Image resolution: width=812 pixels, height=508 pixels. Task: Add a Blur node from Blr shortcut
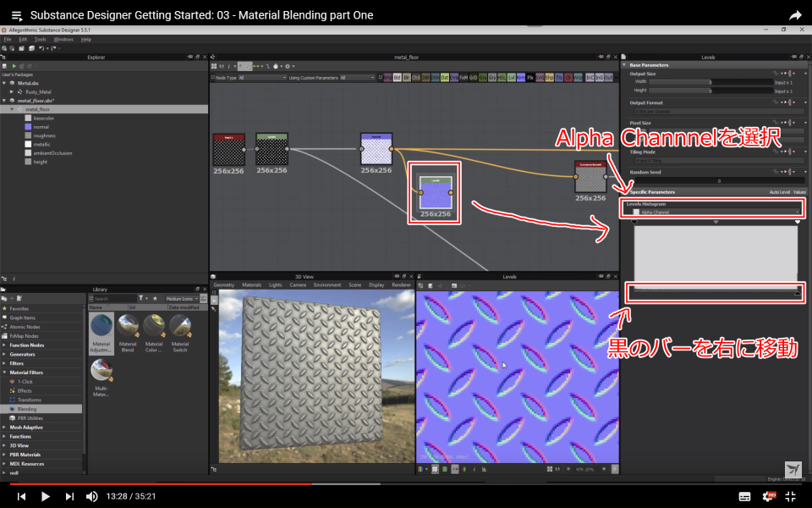[x=407, y=78]
